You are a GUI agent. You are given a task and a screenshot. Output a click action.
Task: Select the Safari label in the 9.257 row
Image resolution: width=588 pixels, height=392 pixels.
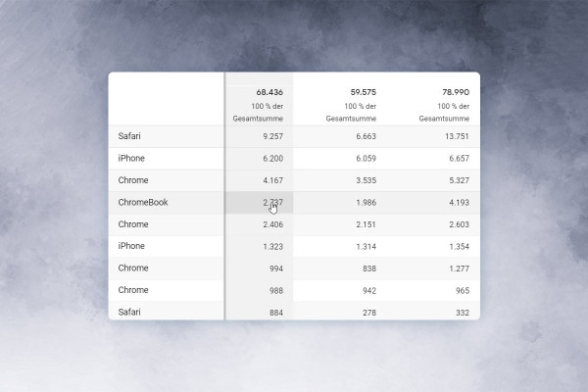(129, 136)
